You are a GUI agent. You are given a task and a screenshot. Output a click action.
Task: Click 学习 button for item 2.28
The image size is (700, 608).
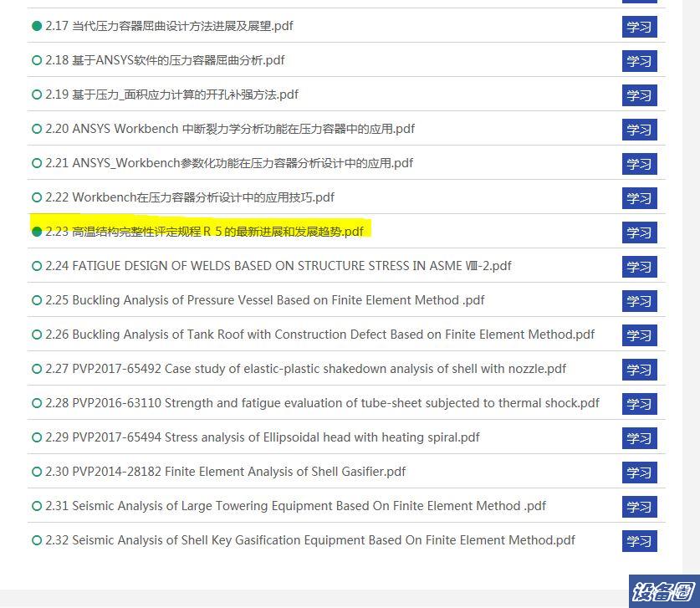pos(639,404)
